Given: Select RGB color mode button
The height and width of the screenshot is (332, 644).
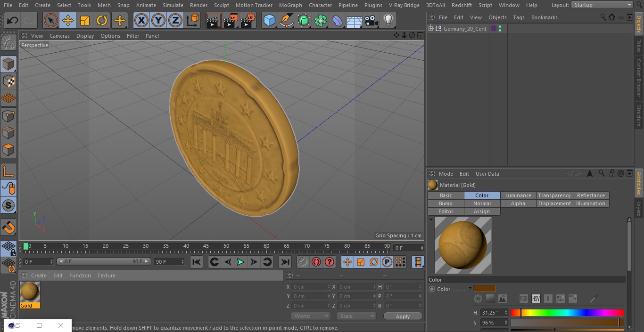Looking at the screenshot, I should 524,299.
